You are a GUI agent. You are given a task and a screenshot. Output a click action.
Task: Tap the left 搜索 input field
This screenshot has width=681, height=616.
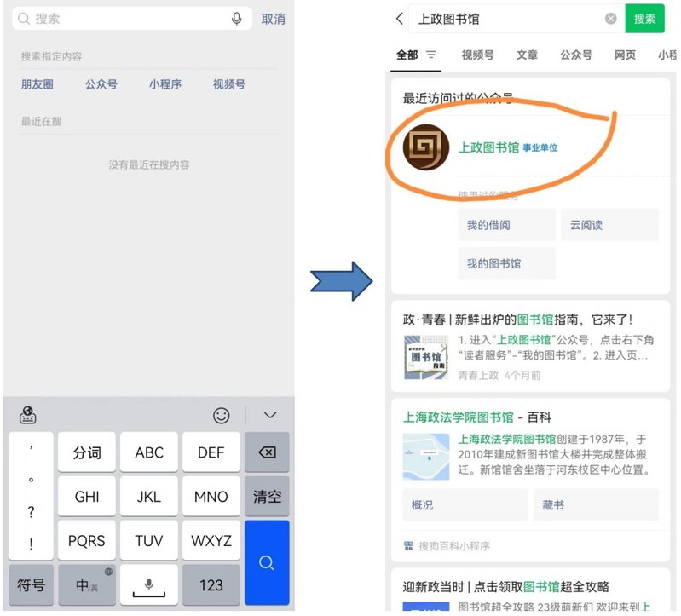[132, 19]
